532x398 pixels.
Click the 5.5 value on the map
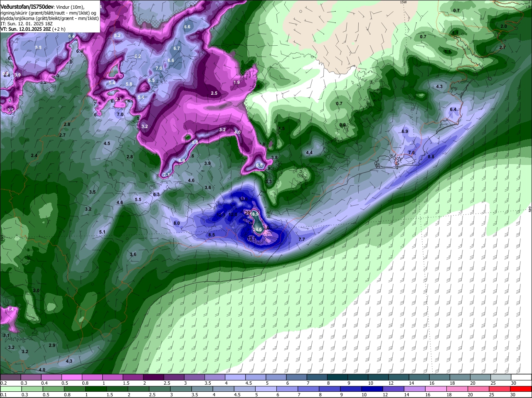138,199
